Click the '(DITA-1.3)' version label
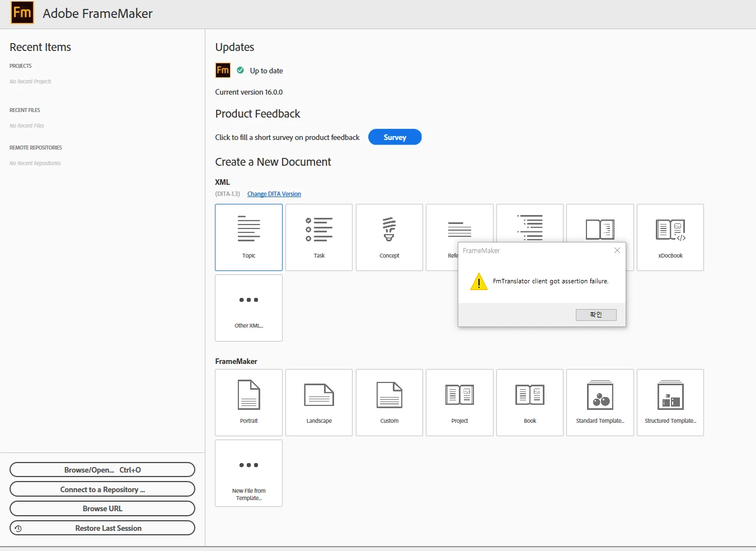The width and height of the screenshot is (756, 551). 227,194
